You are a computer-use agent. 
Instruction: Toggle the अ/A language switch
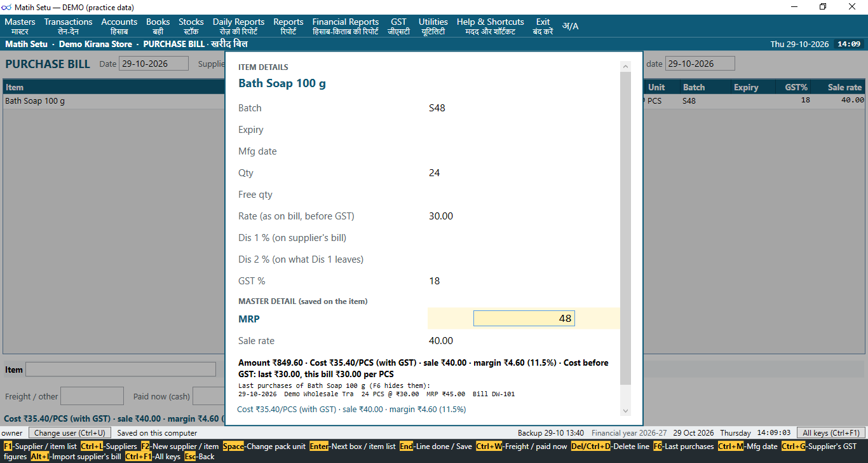[570, 26]
